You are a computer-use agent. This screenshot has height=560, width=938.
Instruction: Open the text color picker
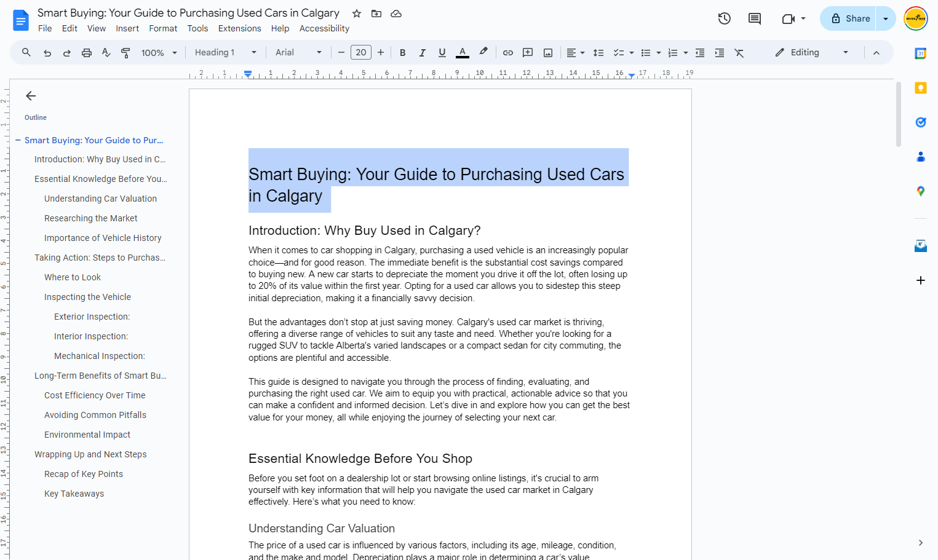coord(463,53)
